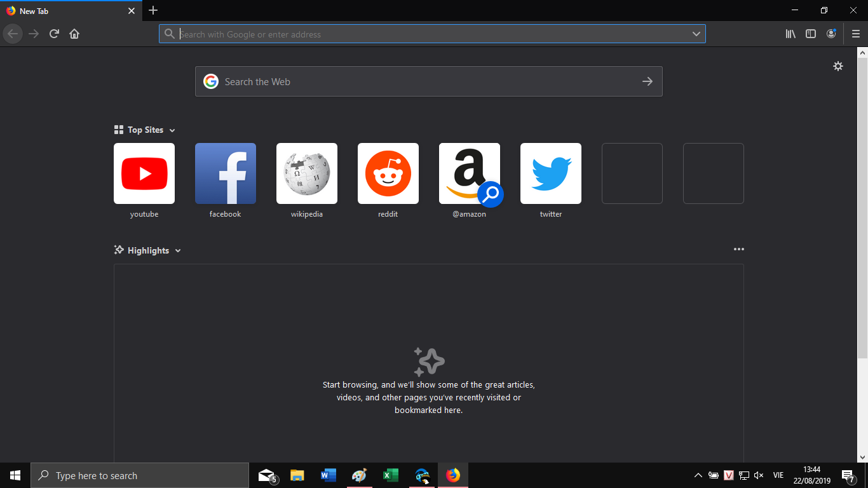
Task: Click the last empty top site tile
Action: pyautogui.click(x=714, y=173)
